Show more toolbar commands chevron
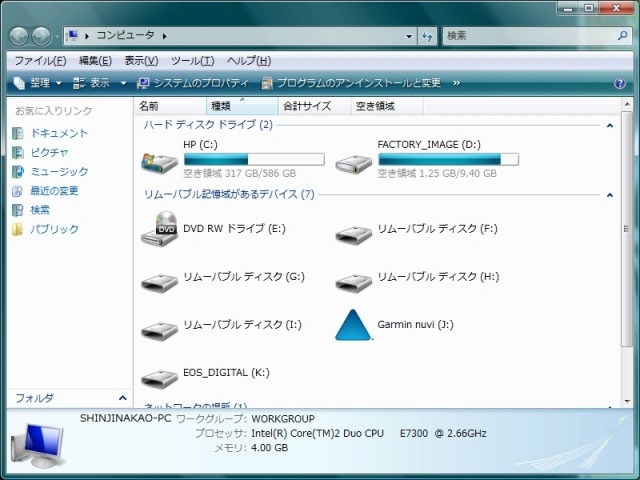Screen dimensions: 640x480 point(456,83)
